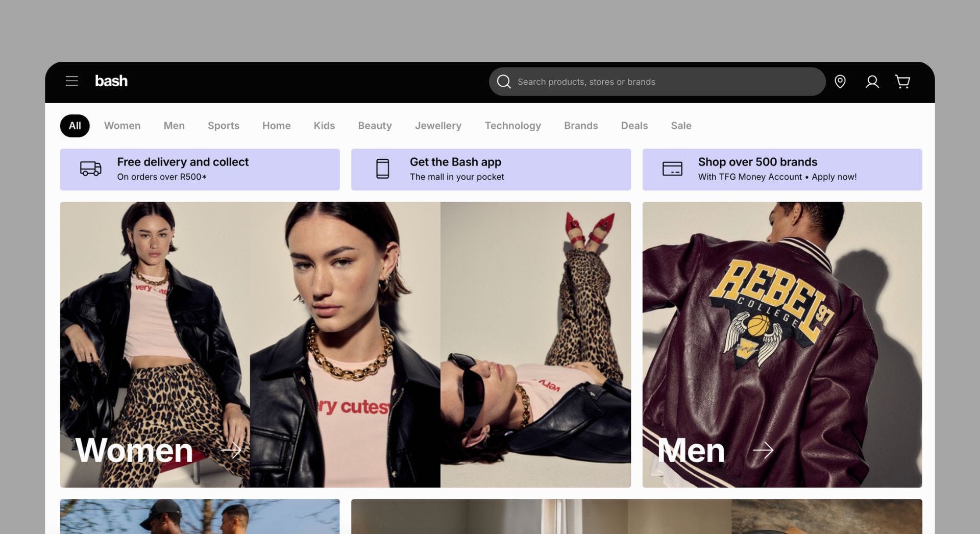Switch to the Women category

click(122, 126)
